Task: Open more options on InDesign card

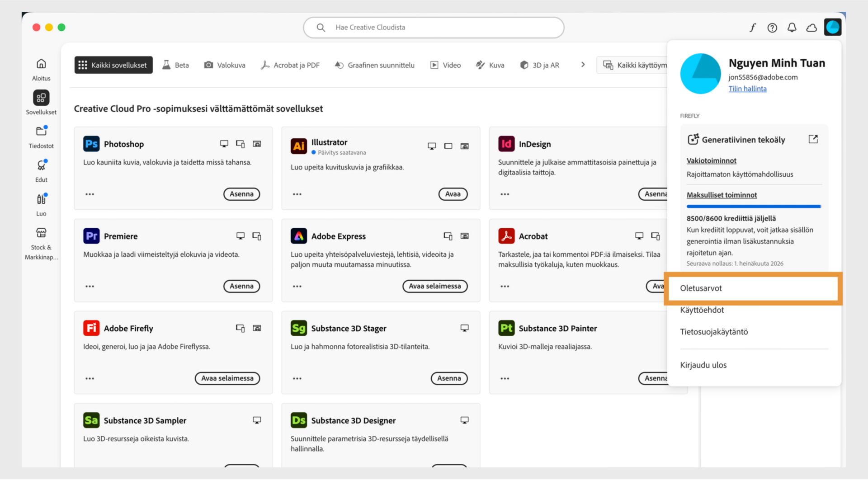Action: tap(505, 194)
